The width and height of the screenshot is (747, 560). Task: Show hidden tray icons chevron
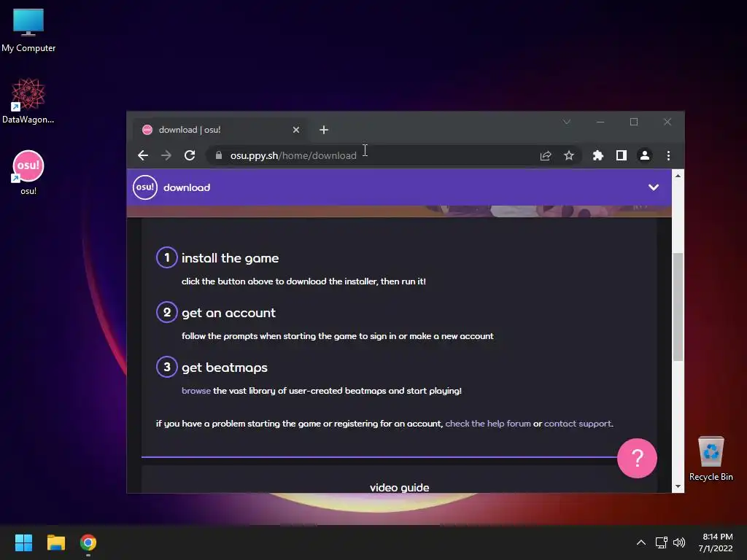641,542
